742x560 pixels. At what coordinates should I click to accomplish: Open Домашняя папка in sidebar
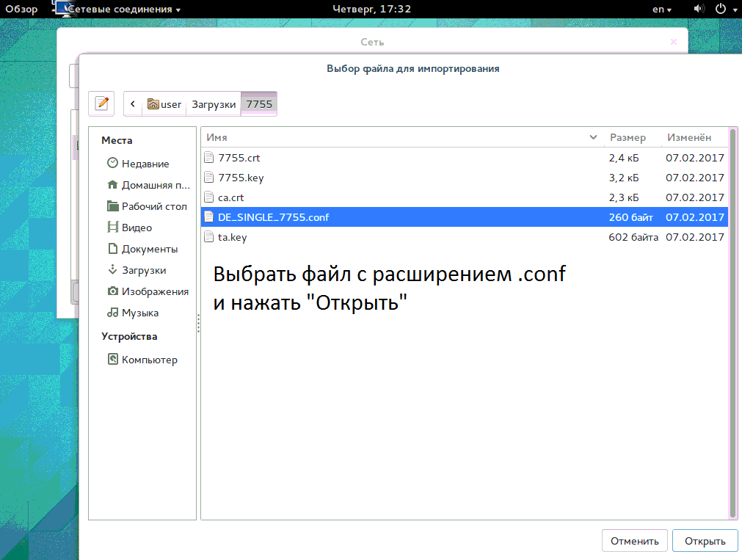(x=155, y=185)
